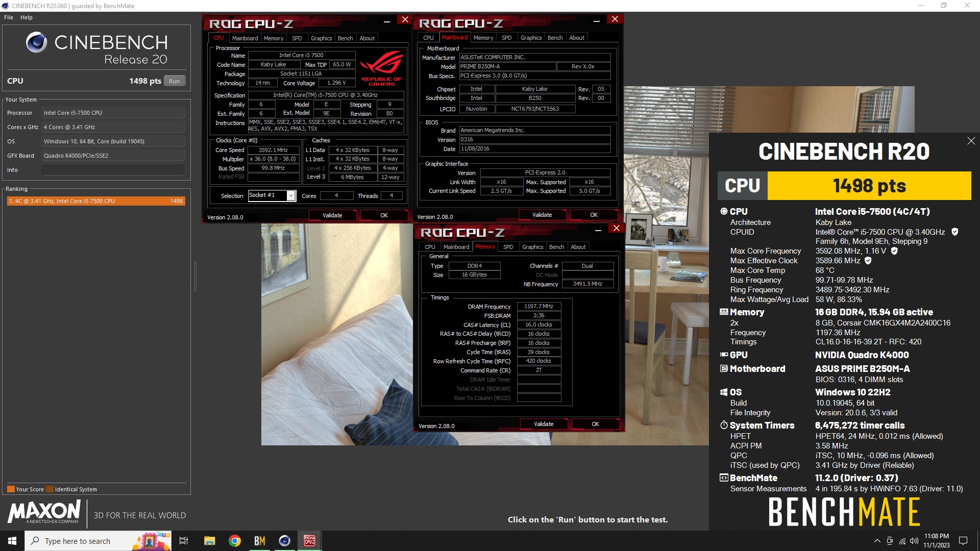Open Mainboard tab in the CPU-Z Memory window
The height and width of the screenshot is (551, 980).
pos(456,247)
